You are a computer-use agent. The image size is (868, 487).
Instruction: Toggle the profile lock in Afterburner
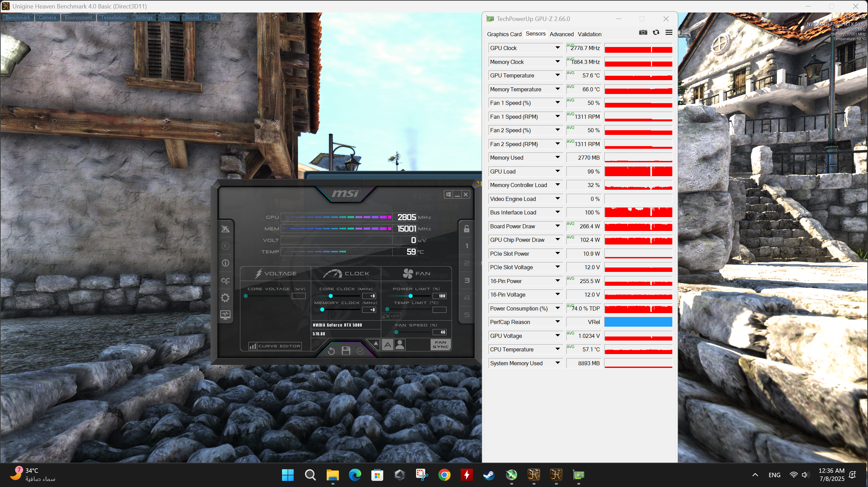coord(467,229)
